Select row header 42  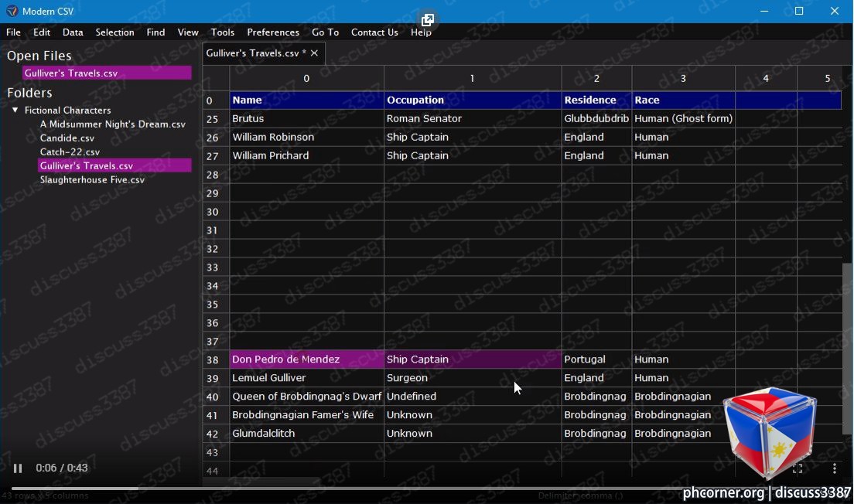tap(217, 434)
